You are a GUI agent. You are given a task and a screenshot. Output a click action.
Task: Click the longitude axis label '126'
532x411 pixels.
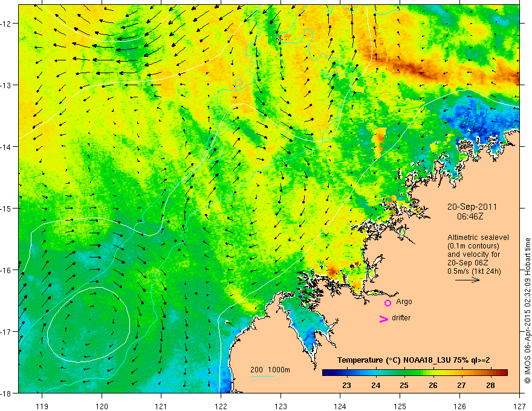pos(459,406)
